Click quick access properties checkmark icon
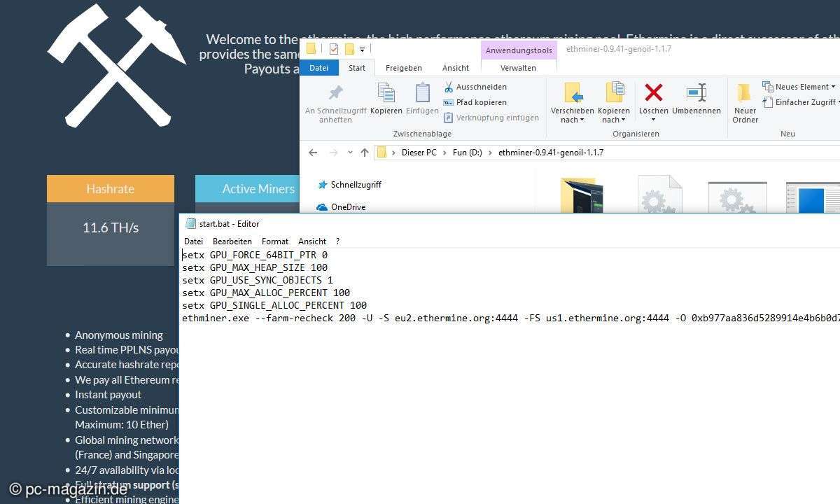This screenshot has width=840, height=504. point(334,49)
